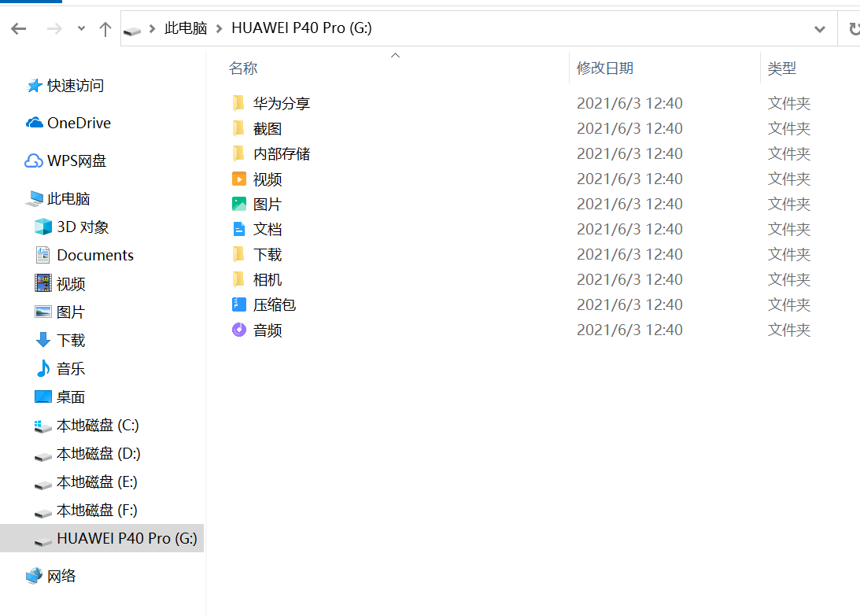Go up one folder level
This screenshot has width=860, height=616.
point(105,28)
